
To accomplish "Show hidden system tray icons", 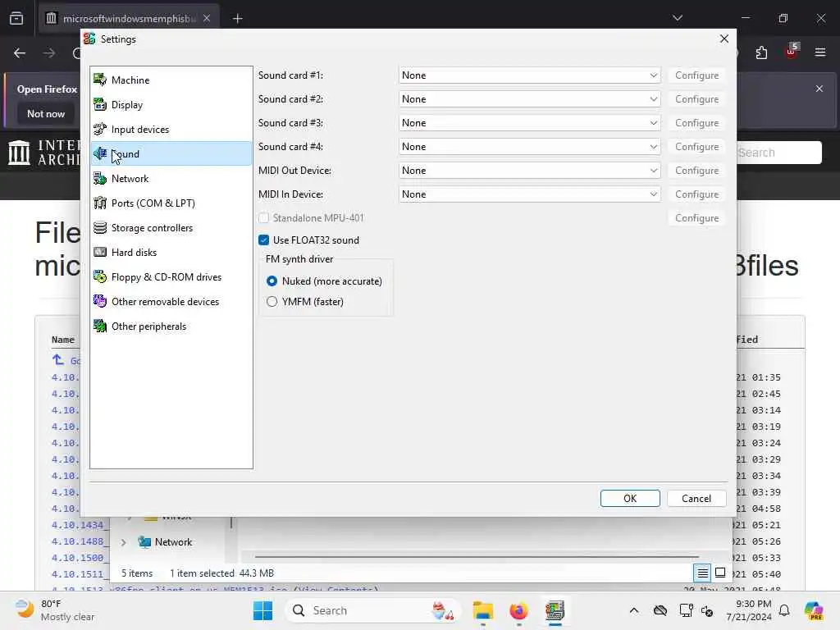I will pyautogui.click(x=634, y=610).
